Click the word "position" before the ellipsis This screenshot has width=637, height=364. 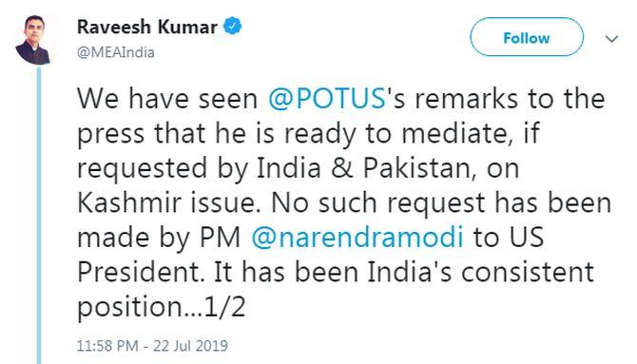tap(130, 308)
